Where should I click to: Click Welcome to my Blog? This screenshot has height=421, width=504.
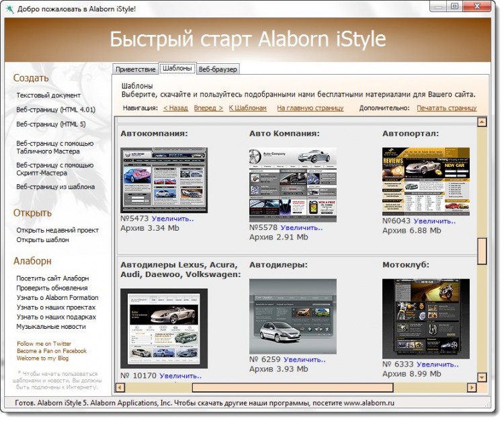pos(43,358)
